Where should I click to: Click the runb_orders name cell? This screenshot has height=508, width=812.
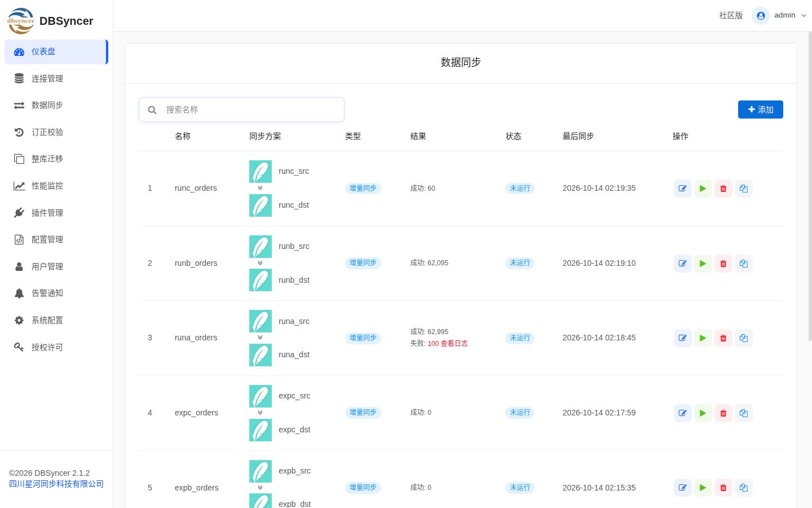click(x=196, y=263)
